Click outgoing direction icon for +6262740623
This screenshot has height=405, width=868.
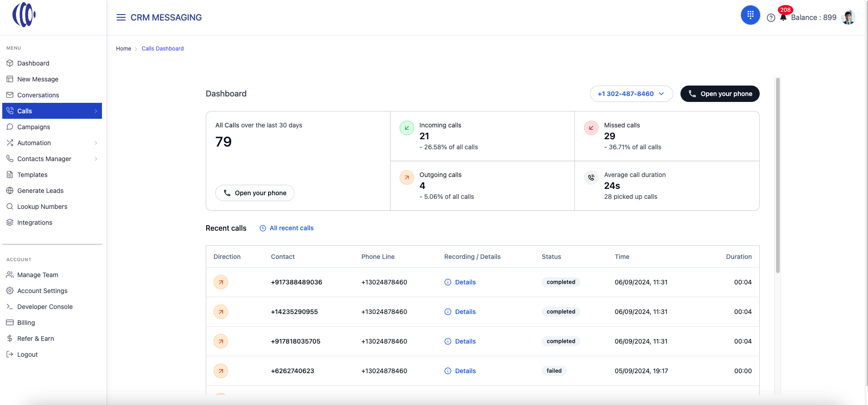(x=221, y=371)
